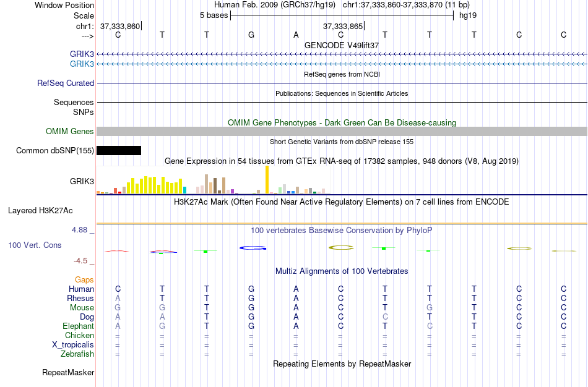Click G base in reference sequence ruler

click(251, 35)
